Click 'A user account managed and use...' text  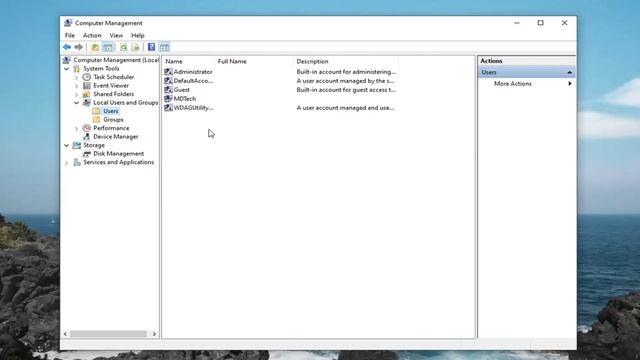coord(345,108)
